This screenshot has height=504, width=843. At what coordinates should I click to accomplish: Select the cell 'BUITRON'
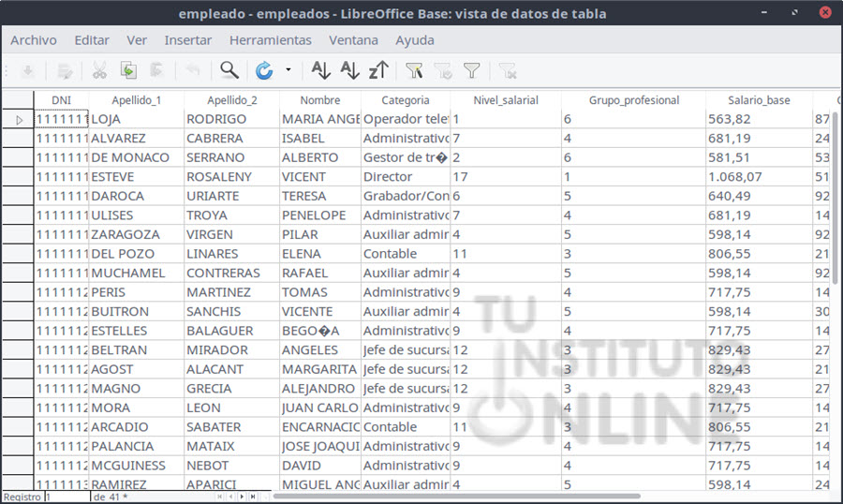(137, 311)
